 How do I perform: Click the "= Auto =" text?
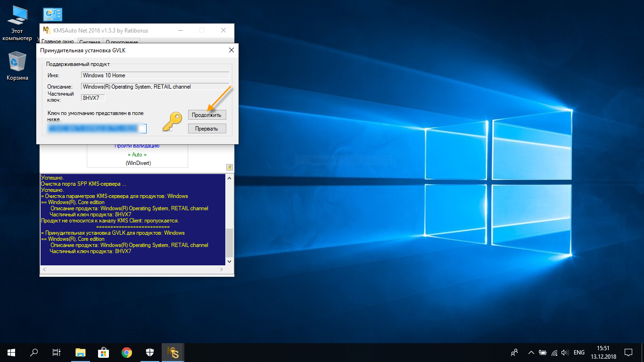[x=137, y=155]
